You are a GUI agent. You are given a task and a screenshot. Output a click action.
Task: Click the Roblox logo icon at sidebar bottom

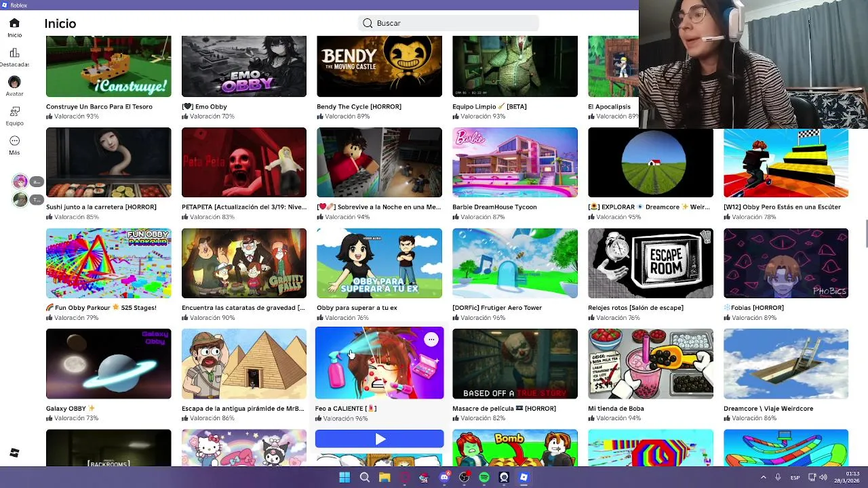pyautogui.click(x=14, y=453)
